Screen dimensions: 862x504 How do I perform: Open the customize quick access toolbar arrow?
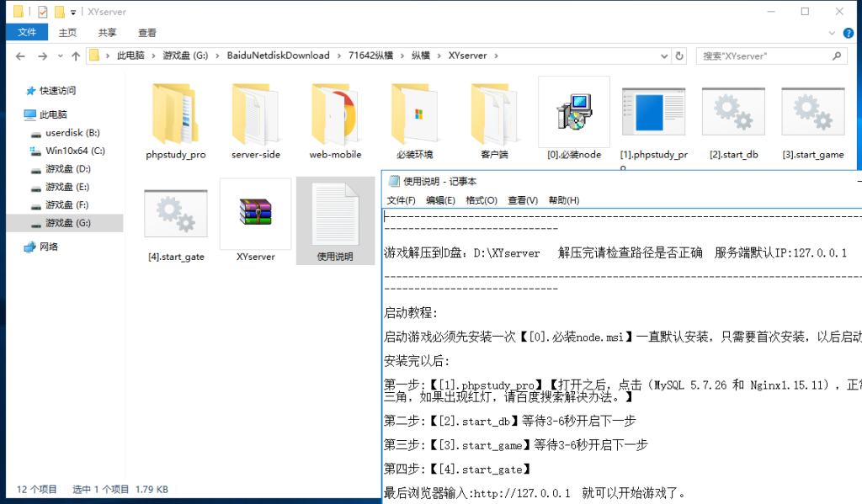73,12
